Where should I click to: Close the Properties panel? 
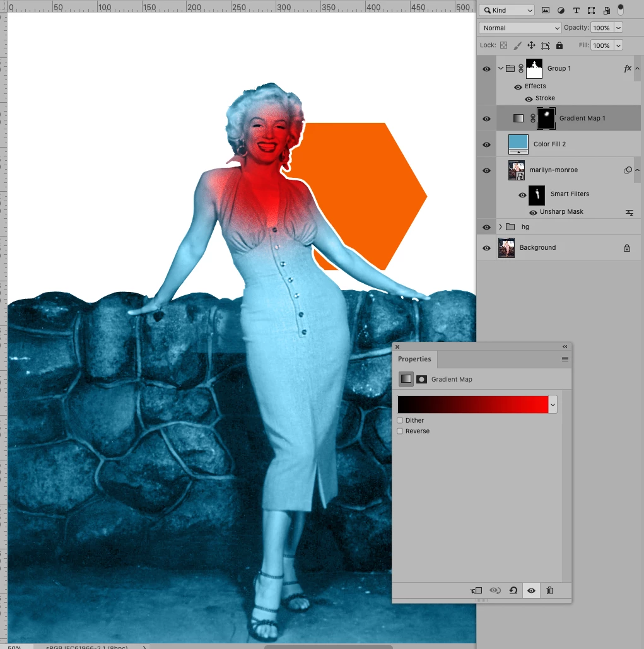click(397, 347)
